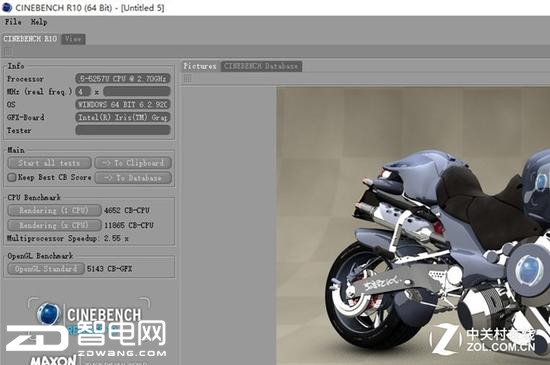Click the 11865 CB-CPU score text
Viewport: 550px width, 365px height.
click(129, 225)
